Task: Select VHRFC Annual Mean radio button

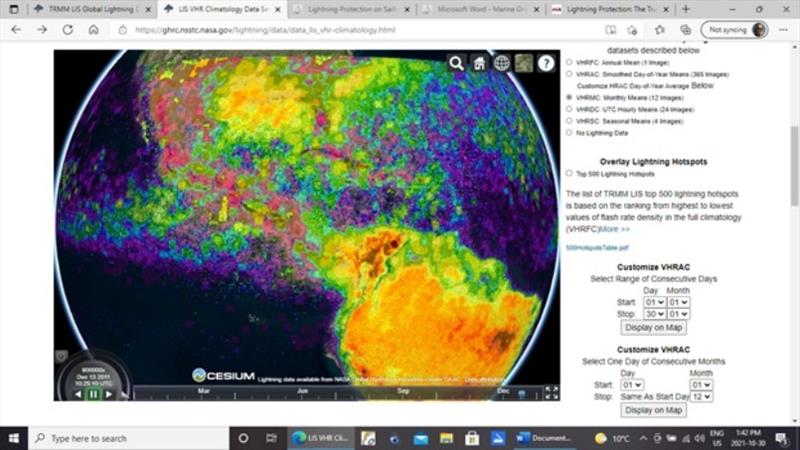Action: coord(569,62)
